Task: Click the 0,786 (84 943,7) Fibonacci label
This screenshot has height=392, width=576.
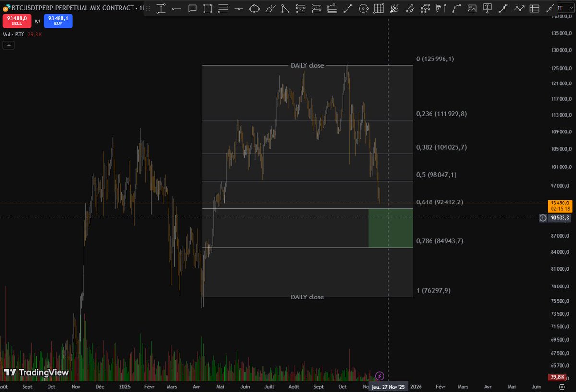Action: pos(439,241)
